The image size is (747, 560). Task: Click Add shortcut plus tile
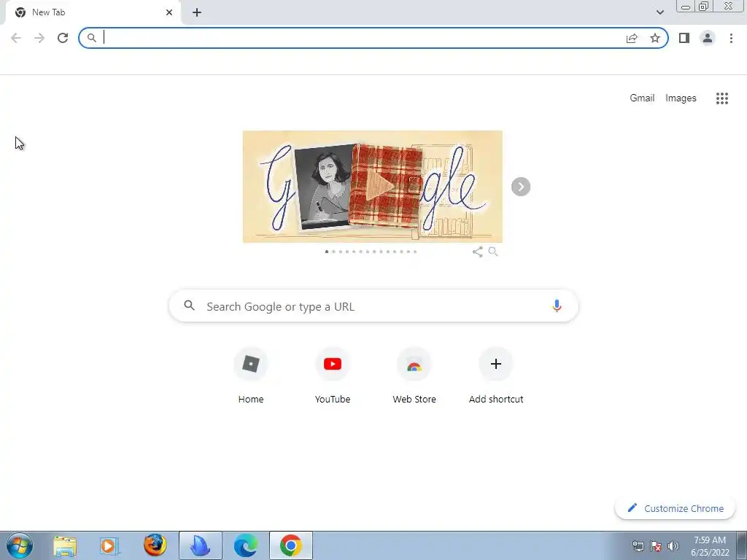496,376
